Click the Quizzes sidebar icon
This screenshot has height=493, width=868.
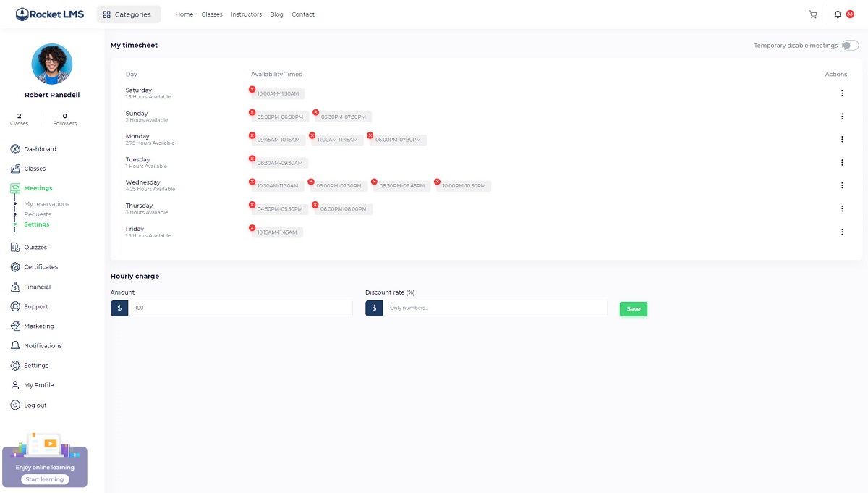click(15, 247)
